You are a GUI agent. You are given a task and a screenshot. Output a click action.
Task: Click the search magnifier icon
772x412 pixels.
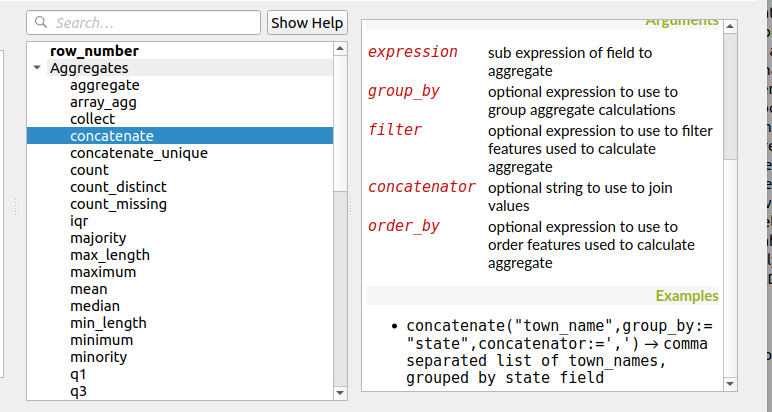tap(41, 23)
